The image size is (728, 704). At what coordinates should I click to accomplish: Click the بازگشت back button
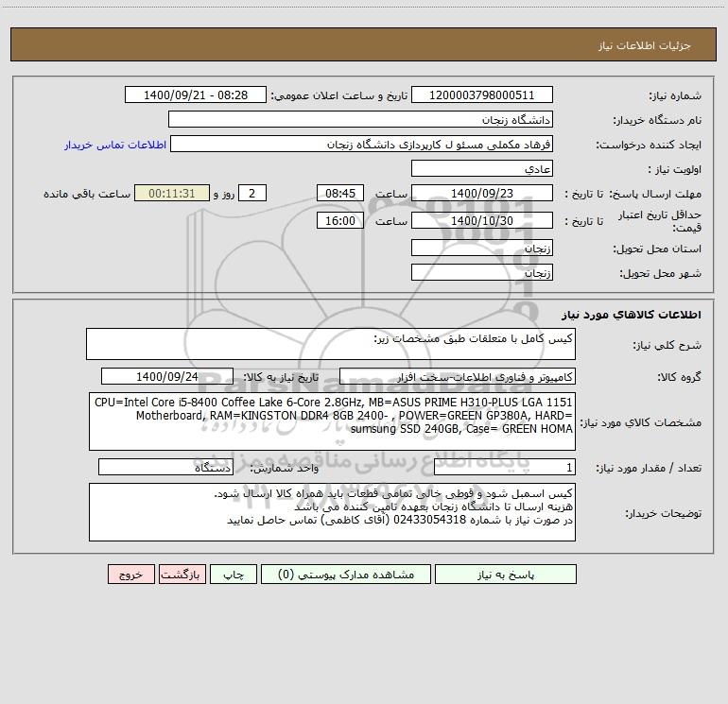click(x=182, y=575)
